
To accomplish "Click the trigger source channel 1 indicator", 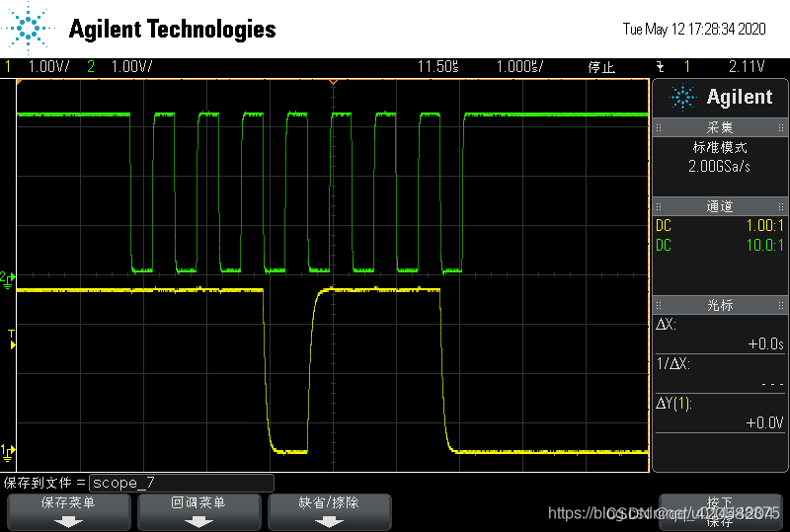I will pos(686,66).
